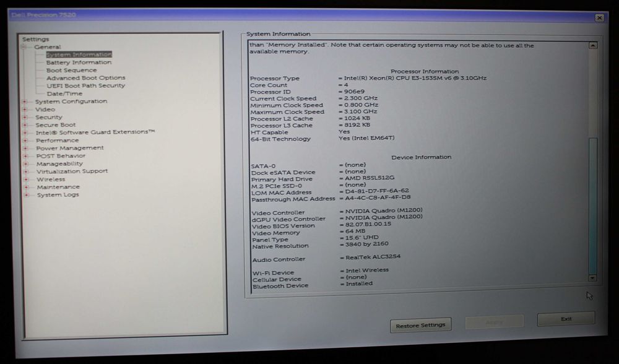Expand the Virtualization Support node
This screenshot has height=364, width=619.
[x=27, y=171]
